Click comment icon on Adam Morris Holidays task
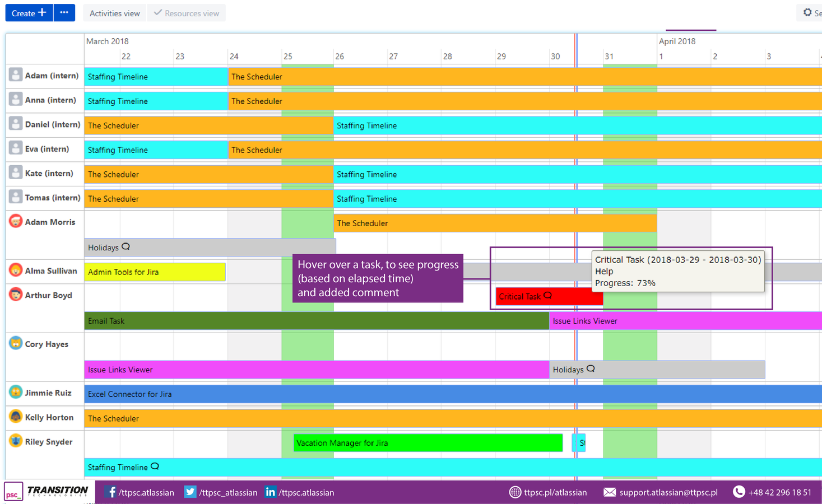 [x=126, y=246]
